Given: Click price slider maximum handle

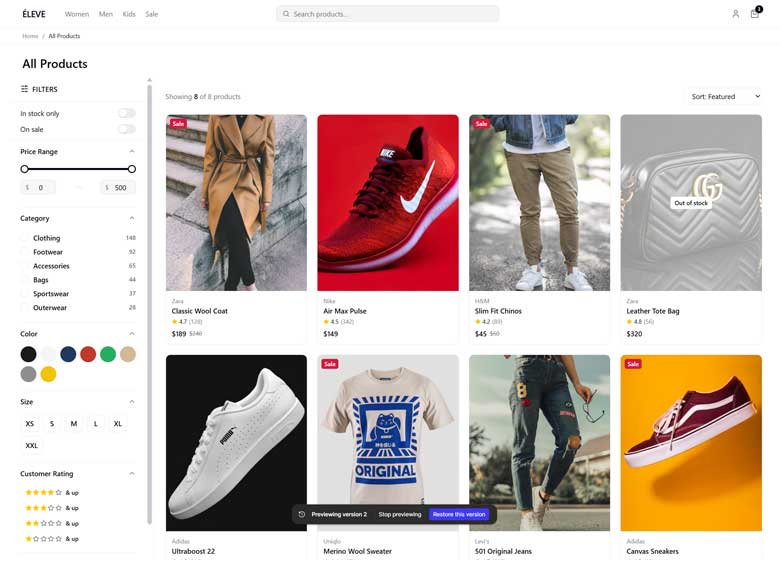Looking at the screenshot, I should [x=132, y=169].
